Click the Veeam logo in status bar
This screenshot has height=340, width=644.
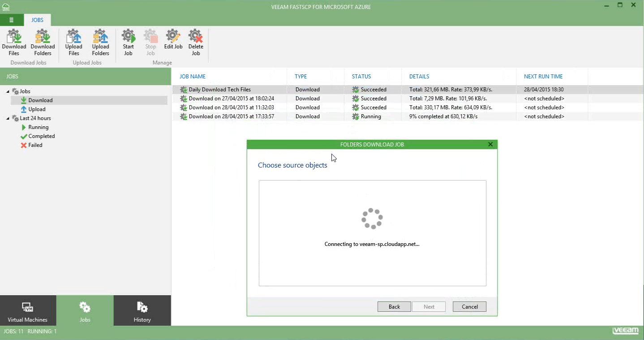click(x=626, y=331)
